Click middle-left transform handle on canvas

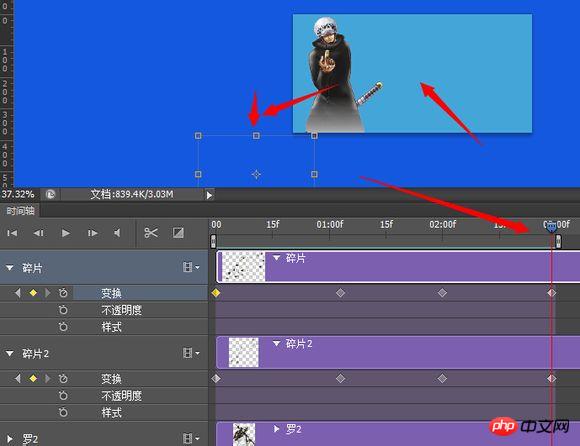(198, 174)
